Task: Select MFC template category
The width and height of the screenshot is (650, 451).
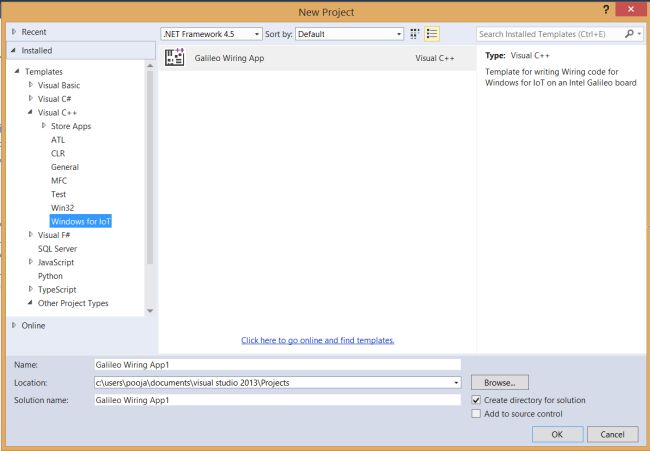Action: [x=59, y=181]
